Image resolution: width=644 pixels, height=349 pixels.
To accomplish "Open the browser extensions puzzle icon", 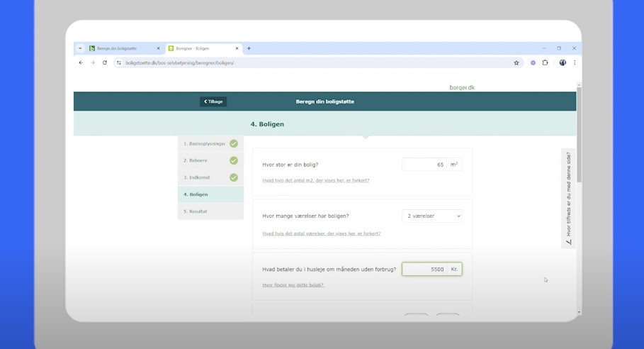I will coord(545,62).
